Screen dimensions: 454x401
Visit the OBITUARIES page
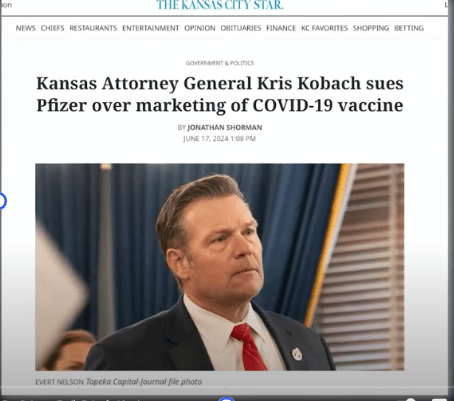241,28
